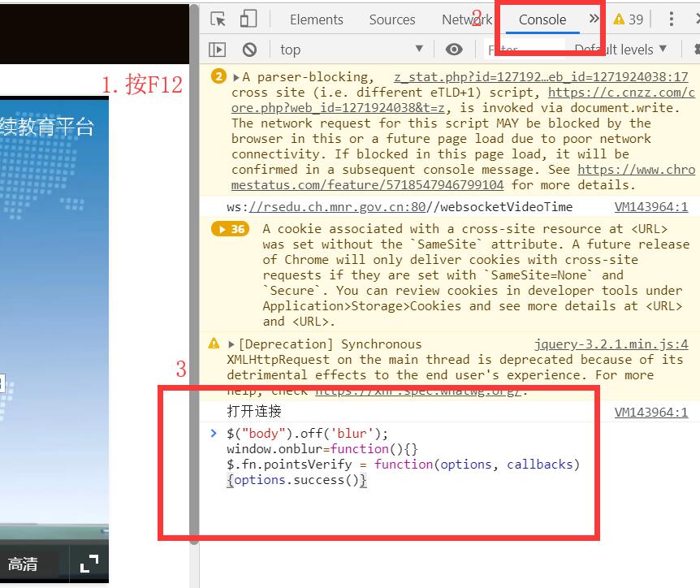Open the jquery-3.2.1.min.js:4 source link
700x588 pixels.
[x=611, y=344]
